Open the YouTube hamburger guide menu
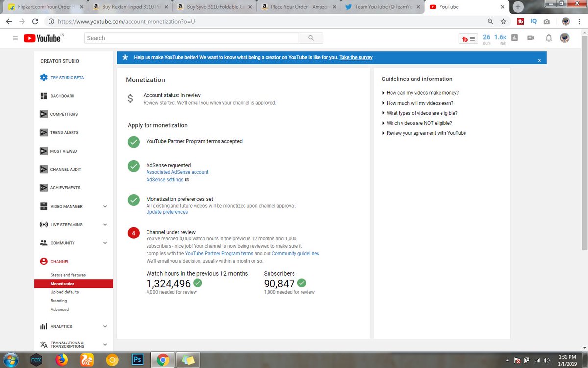This screenshot has width=588, height=368. click(x=15, y=38)
